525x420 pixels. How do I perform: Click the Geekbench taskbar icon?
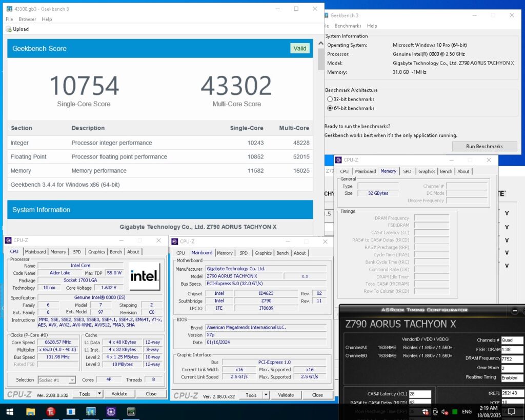[72, 412]
